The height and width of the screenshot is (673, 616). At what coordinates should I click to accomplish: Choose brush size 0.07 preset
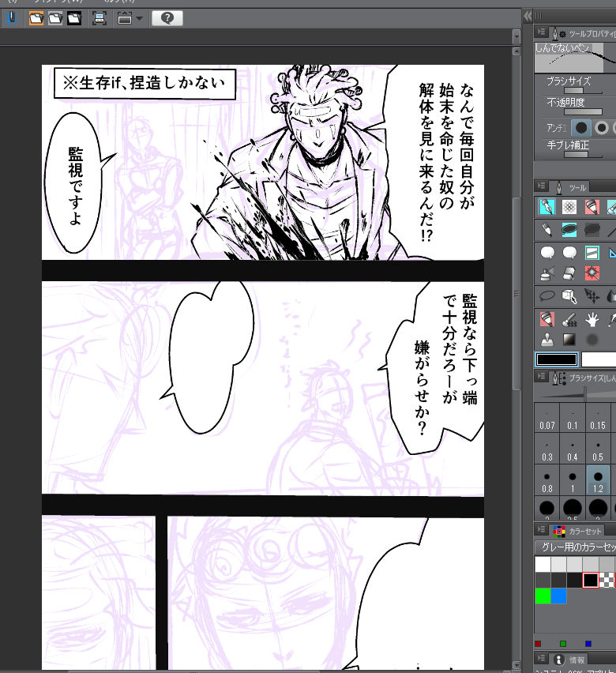point(547,418)
